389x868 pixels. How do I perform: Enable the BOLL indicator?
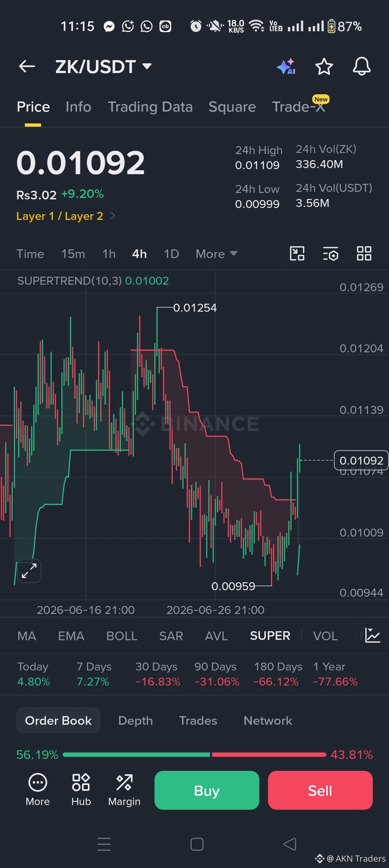(122, 636)
